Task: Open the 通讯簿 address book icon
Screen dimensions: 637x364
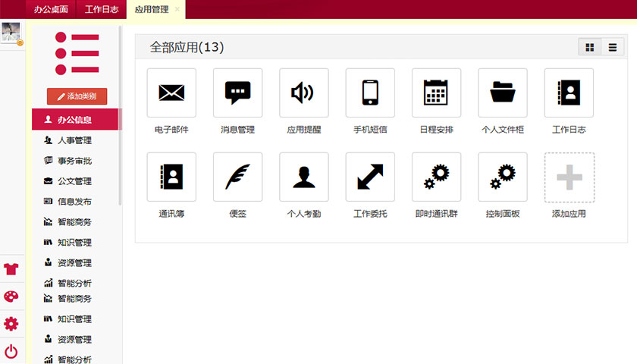Action: tap(171, 177)
